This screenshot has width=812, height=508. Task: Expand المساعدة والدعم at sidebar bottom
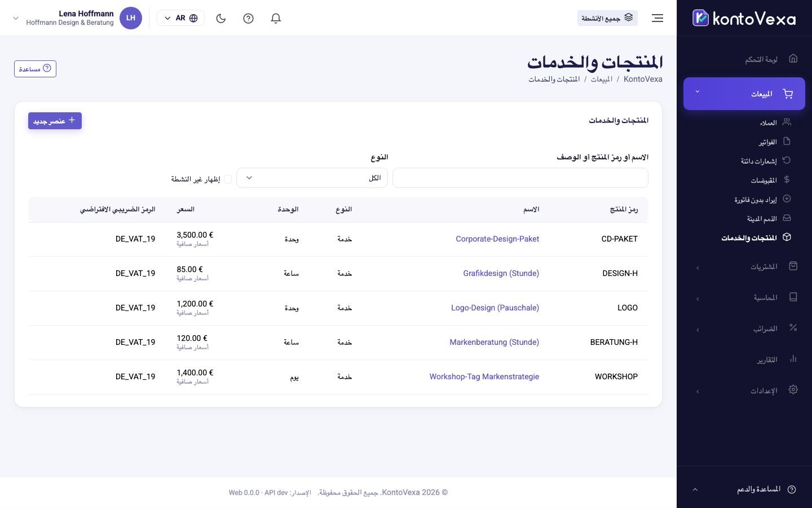(744, 489)
